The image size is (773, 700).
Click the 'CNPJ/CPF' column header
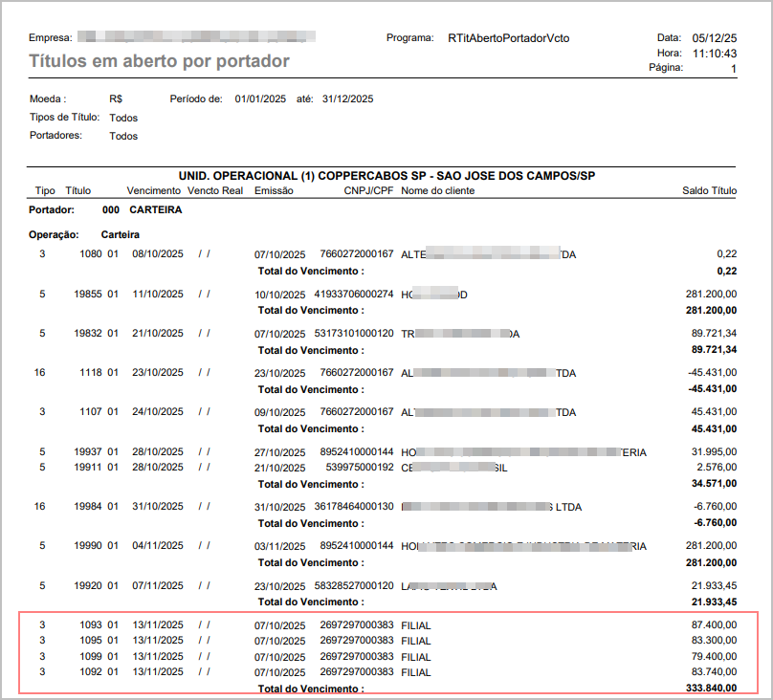tap(368, 190)
